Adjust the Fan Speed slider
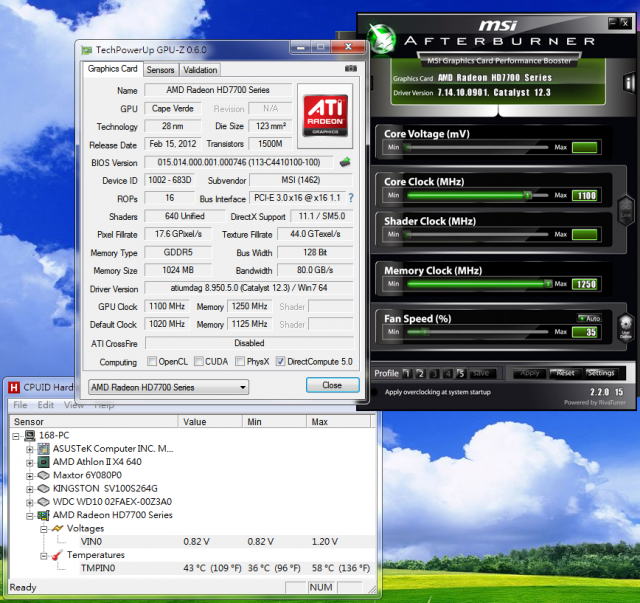Viewport: 640px width, 603px height. click(x=424, y=332)
